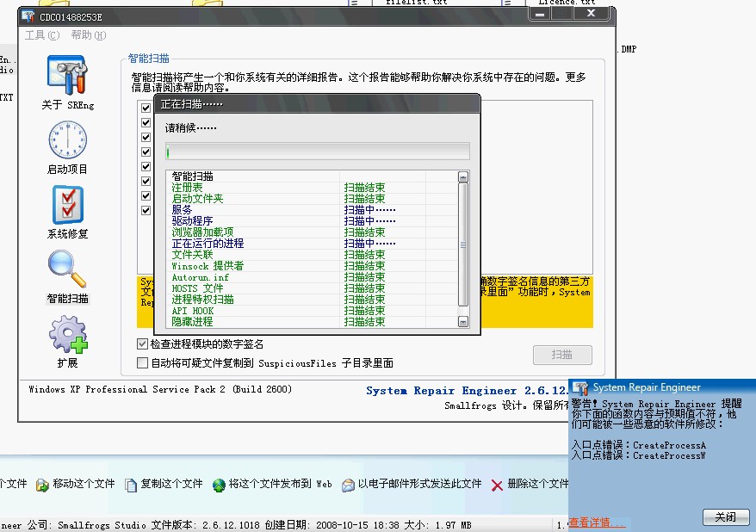Select the 启动项目 clock icon
756x532 pixels.
tap(67, 139)
